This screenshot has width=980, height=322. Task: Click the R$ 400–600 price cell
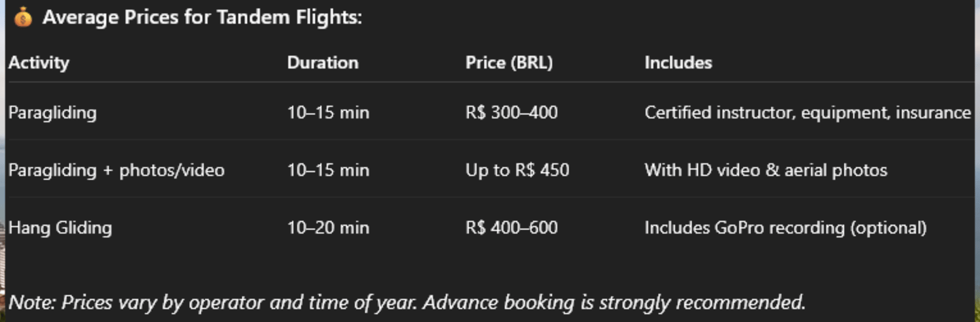pyautogui.click(x=512, y=227)
